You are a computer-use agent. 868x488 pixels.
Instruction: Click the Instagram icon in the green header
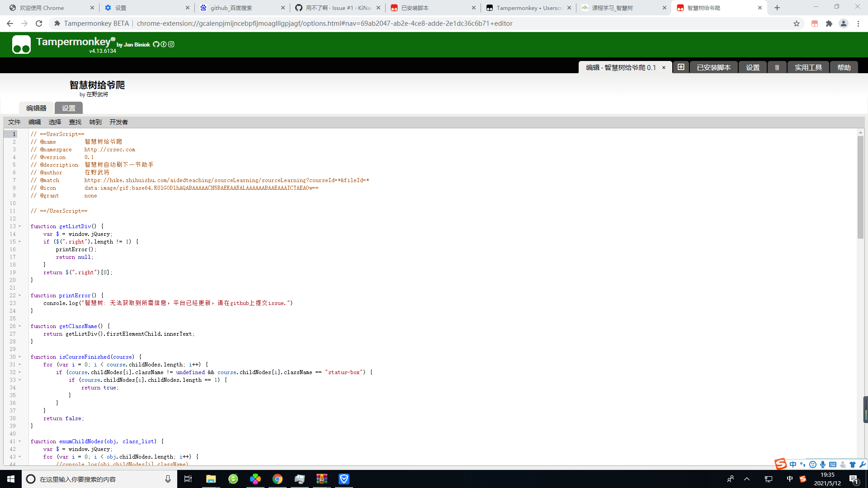[x=171, y=44]
